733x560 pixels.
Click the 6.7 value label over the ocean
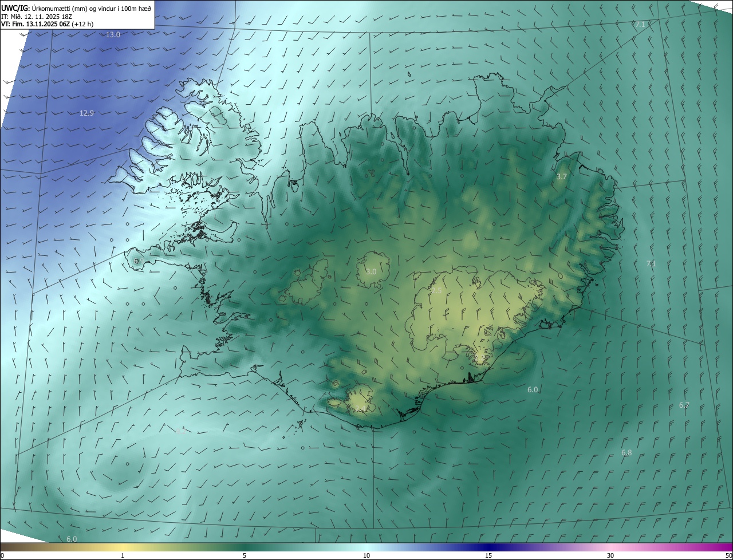click(684, 405)
